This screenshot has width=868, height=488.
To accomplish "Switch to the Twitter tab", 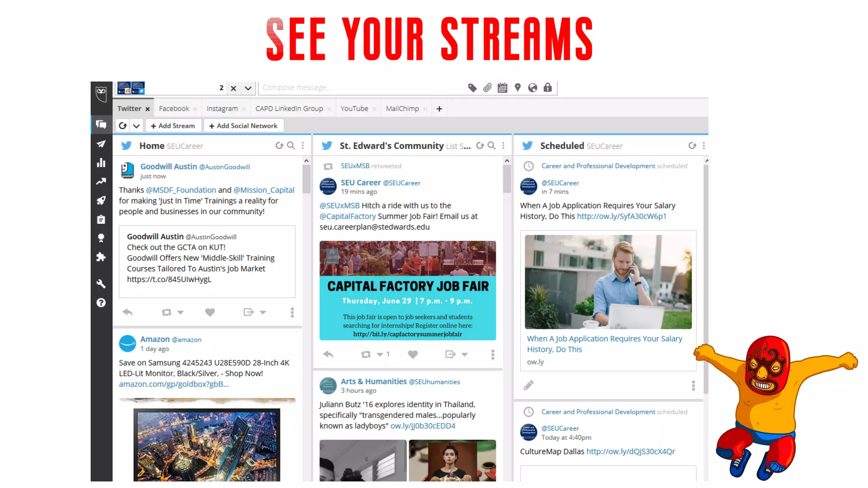I will [129, 108].
